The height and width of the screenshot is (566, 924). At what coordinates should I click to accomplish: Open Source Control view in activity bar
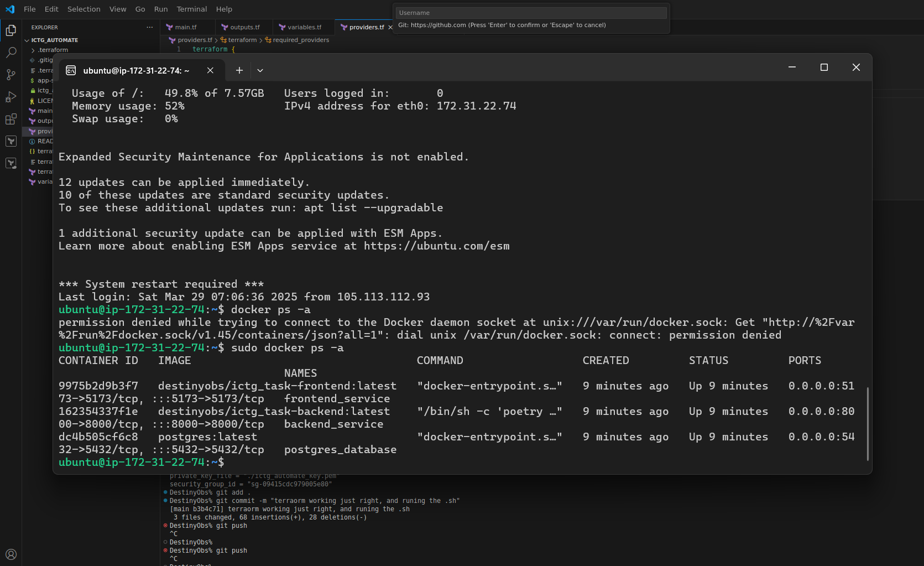tap(11, 75)
